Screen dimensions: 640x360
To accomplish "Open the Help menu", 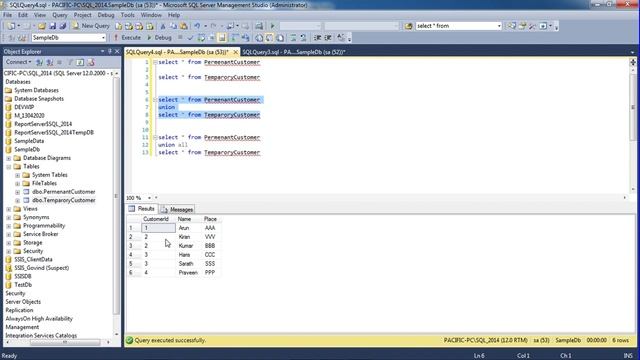I will pyautogui.click(x=174, y=15).
